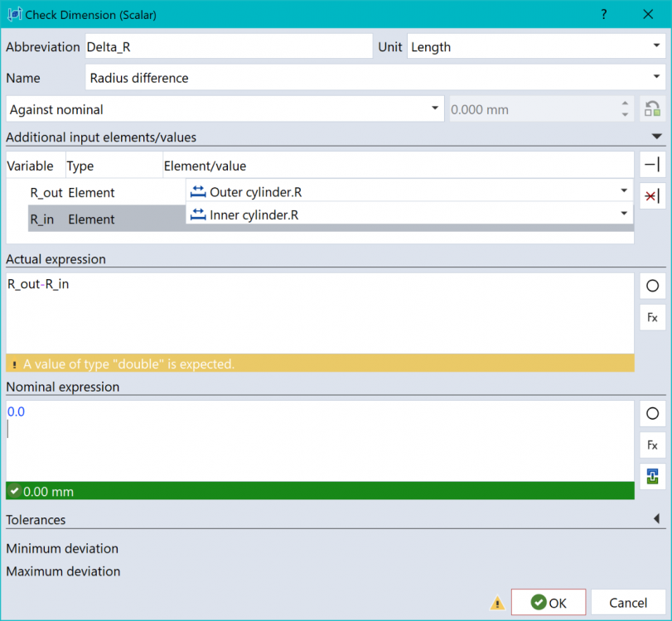This screenshot has height=621, width=672.
Task: Expand the Tolerances section
Action: [656, 519]
